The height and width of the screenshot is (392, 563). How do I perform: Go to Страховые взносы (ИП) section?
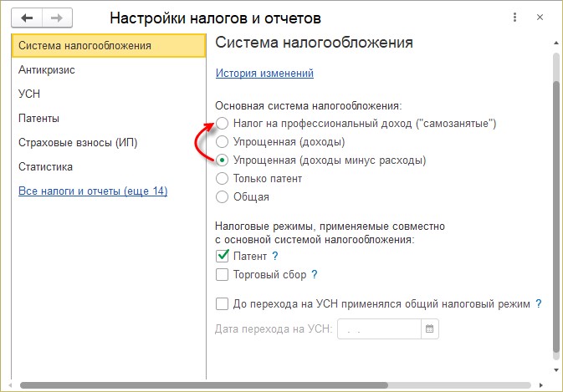pyautogui.click(x=109, y=142)
